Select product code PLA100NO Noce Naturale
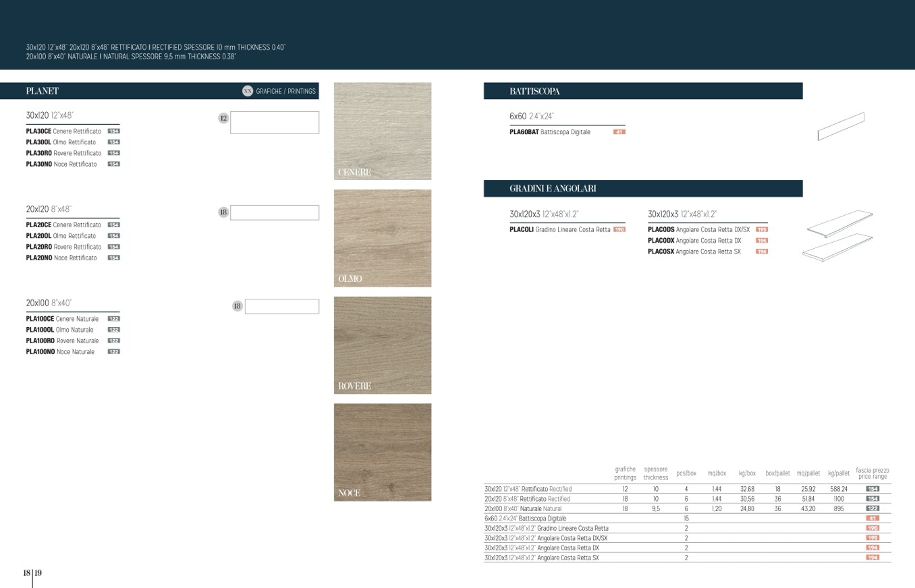The height and width of the screenshot is (588, 915). pyautogui.click(x=60, y=352)
